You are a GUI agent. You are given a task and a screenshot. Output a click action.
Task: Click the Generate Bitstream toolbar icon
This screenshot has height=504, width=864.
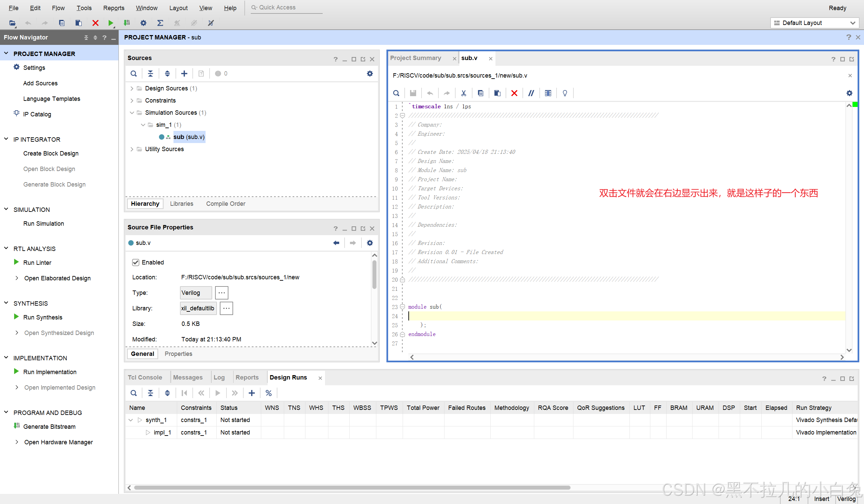tap(127, 23)
